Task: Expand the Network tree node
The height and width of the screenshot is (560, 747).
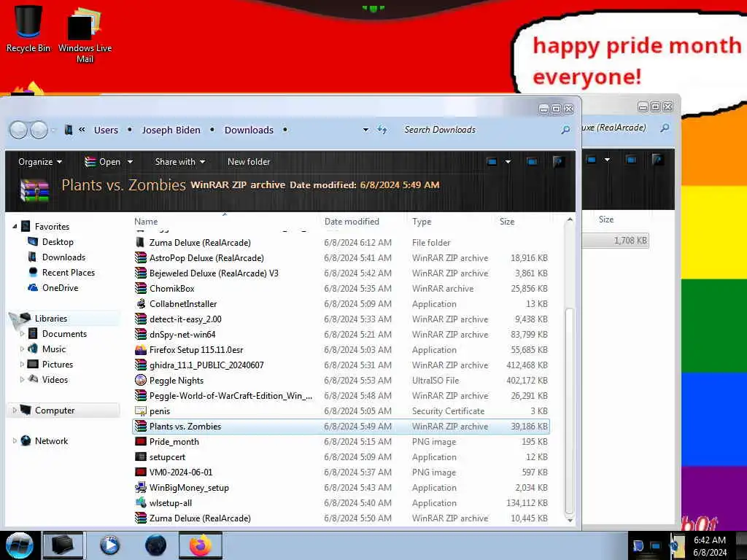Action: pos(15,441)
